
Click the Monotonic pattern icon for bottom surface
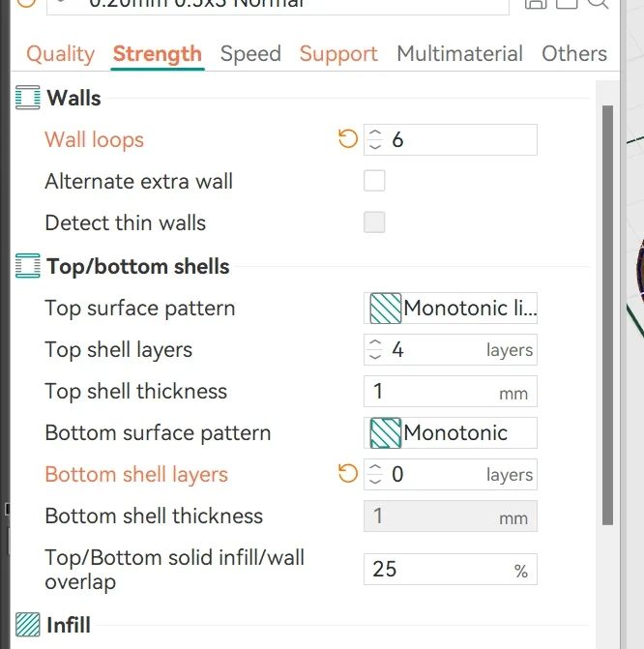(x=385, y=433)
